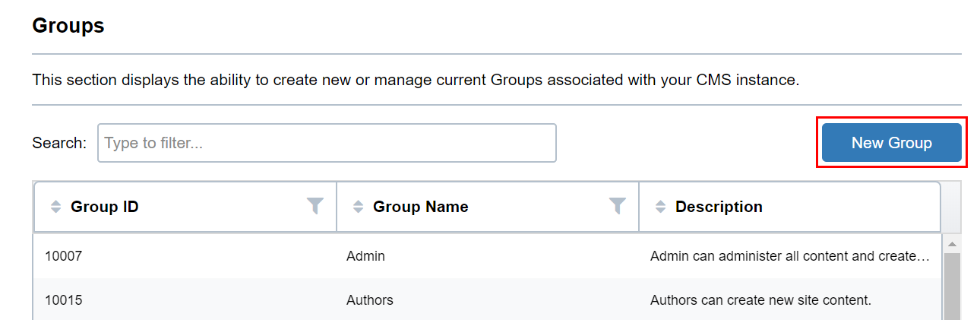This screenshot has height=320, width=980.
Task: Open the Group Name column filter icon
Action: (x=618, y=206)
